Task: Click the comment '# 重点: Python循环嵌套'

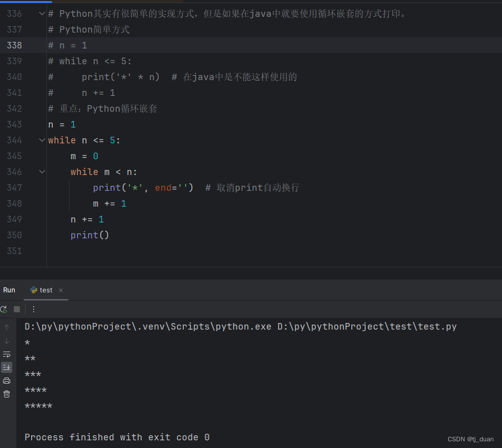Action: coord(103,109)
